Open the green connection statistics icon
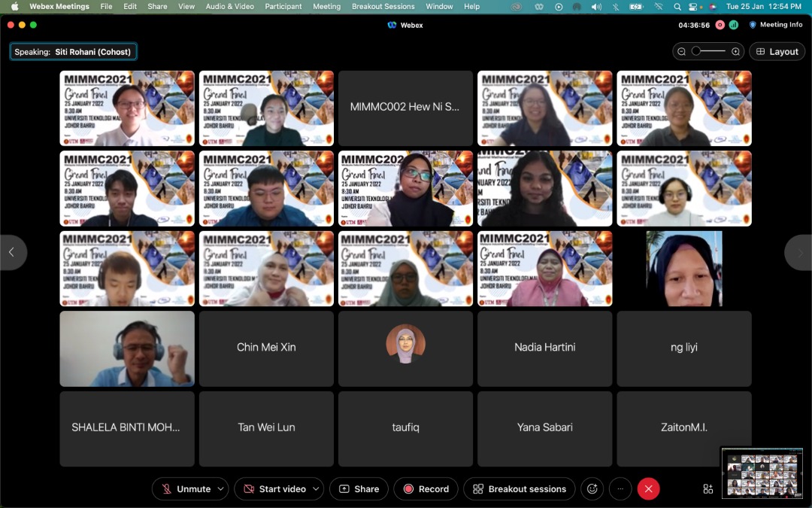The height and width of the screenshot is (508, 812). [x=733, y=25]
